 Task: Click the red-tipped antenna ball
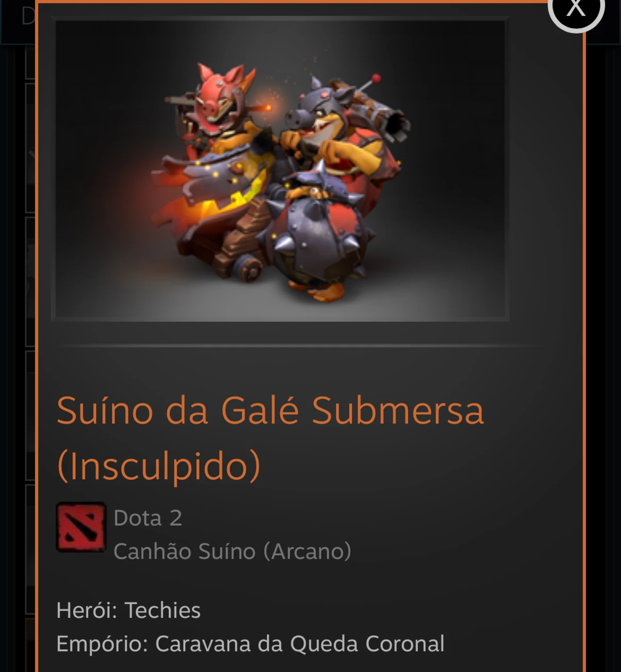tap(376, 79)
